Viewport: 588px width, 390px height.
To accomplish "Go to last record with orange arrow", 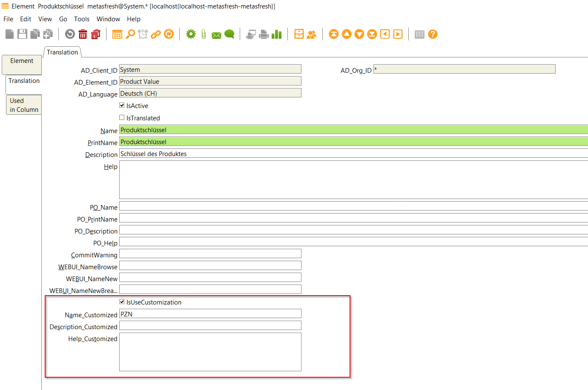I will [x=372, y=34].
